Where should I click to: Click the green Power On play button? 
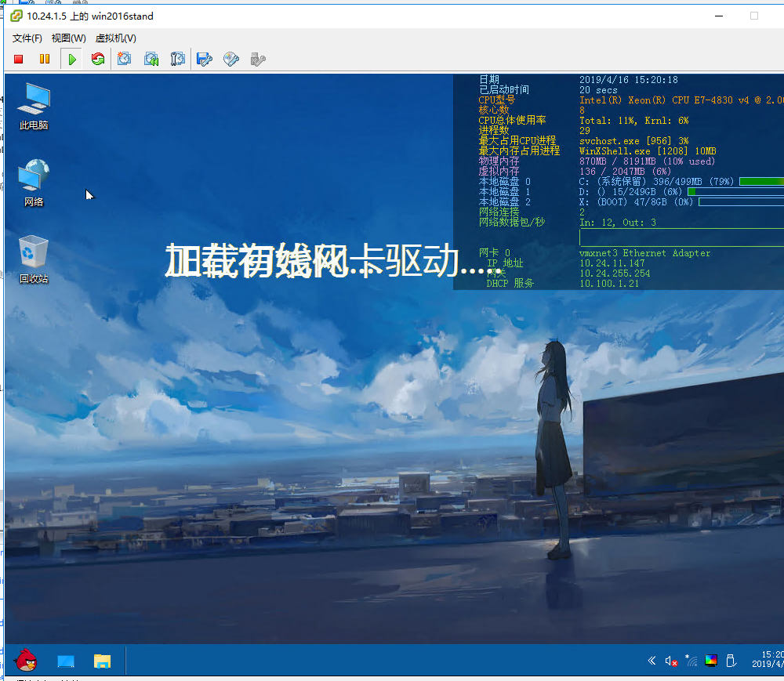coord(71,59)
